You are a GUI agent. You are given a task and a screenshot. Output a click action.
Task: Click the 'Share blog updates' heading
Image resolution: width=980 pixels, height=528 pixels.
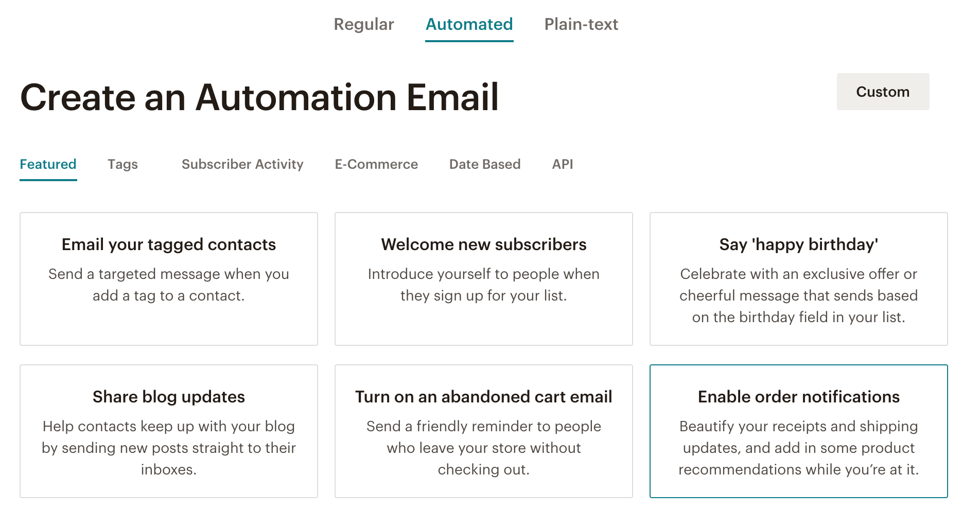[x=168, y=397]
